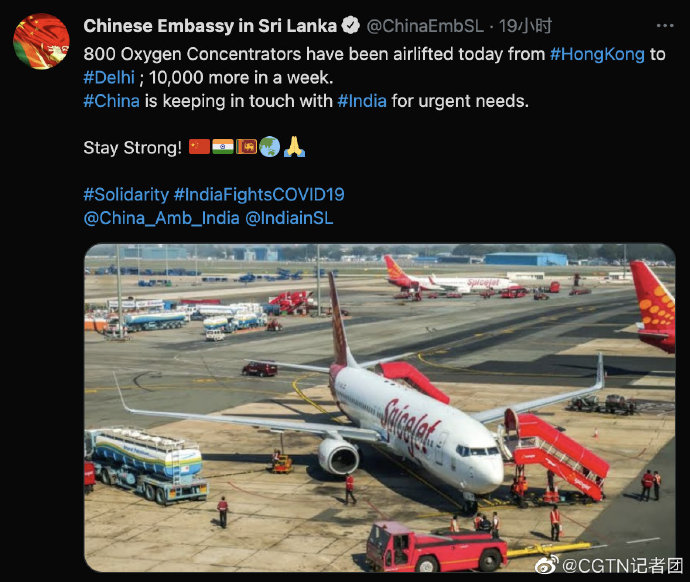This screenshot has width=690, height=582.
Task: Click the Sri Lanka flag emoji
Action: (246, 146)
